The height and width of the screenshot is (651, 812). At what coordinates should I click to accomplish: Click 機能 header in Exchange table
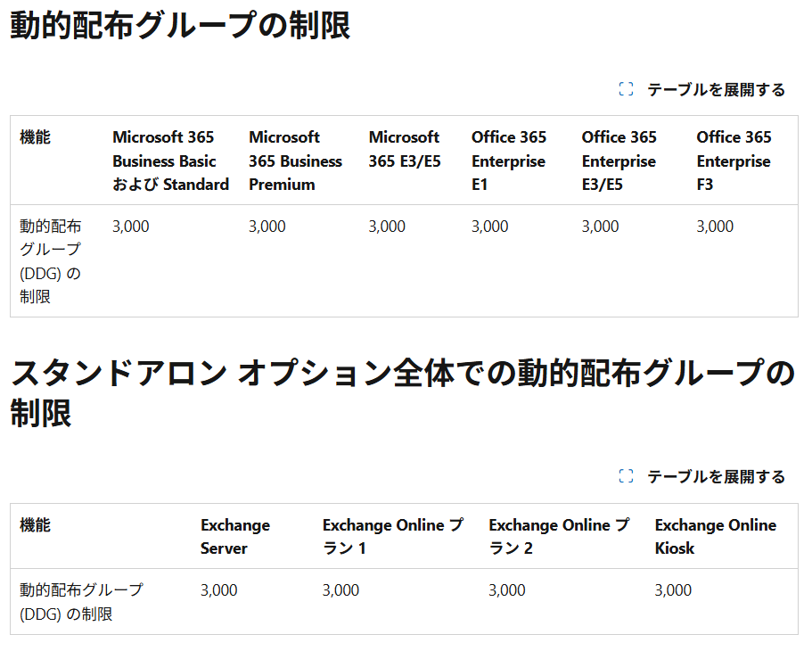tap(36, 525)
